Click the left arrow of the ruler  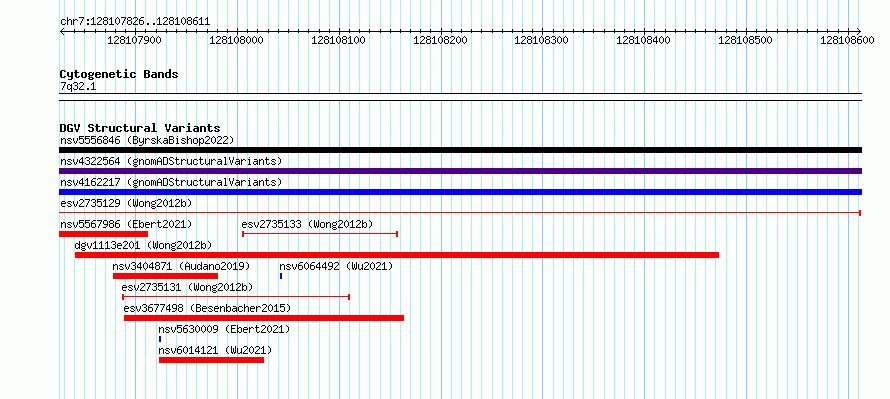62,31
